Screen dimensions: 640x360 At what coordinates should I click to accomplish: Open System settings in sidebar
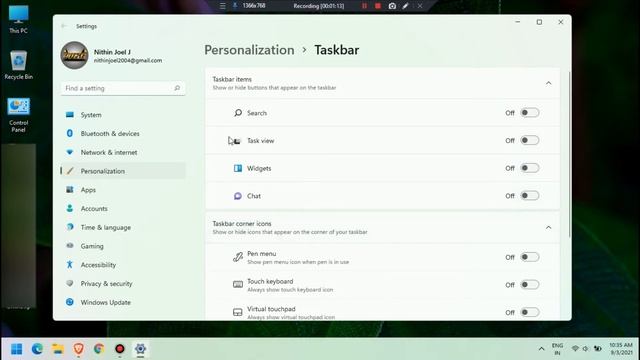point(123,115)
